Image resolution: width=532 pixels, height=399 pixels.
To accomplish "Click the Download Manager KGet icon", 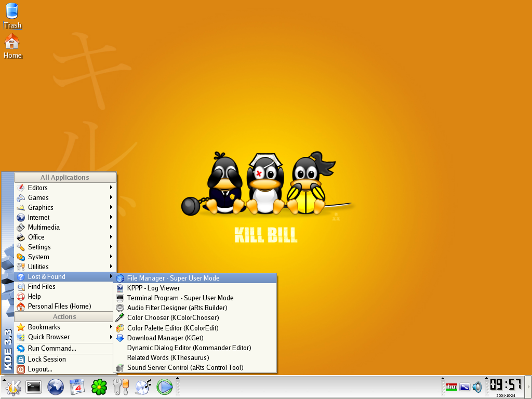I will (120, 338).
